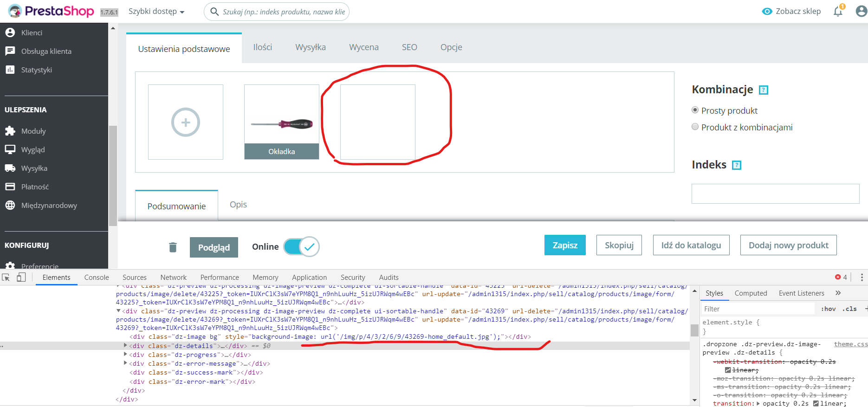
Task: Open the Szybki dostęp dropdown
Action: click(156, 12)
